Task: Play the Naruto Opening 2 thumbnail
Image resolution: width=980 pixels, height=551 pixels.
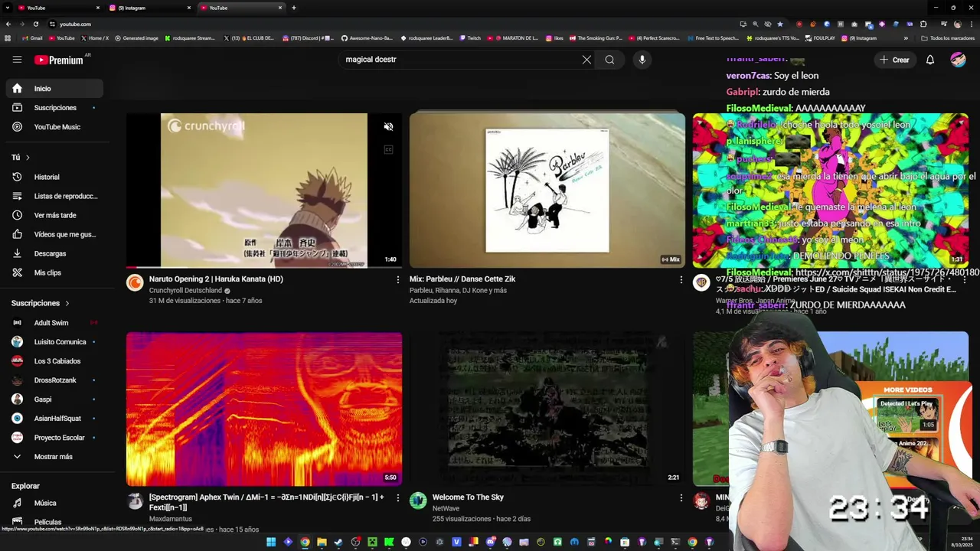Action: [x=264, y=191]
